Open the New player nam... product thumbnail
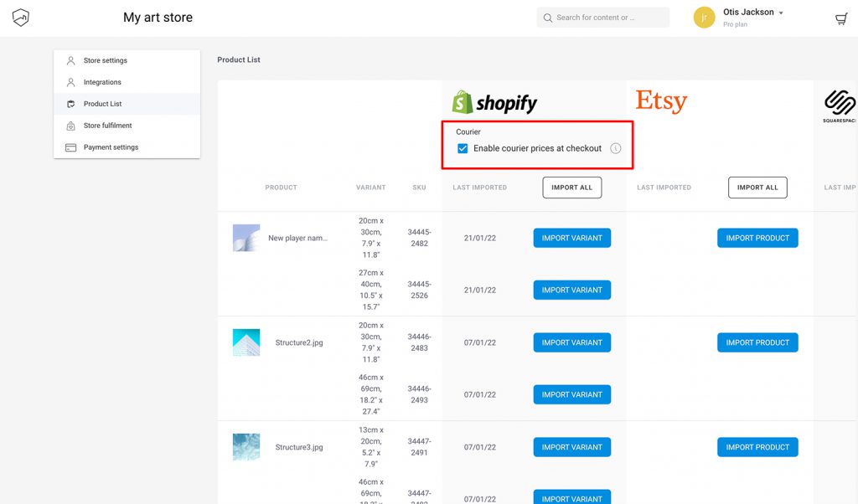This screenshot has width=858, height=504. tap(246, 238)
